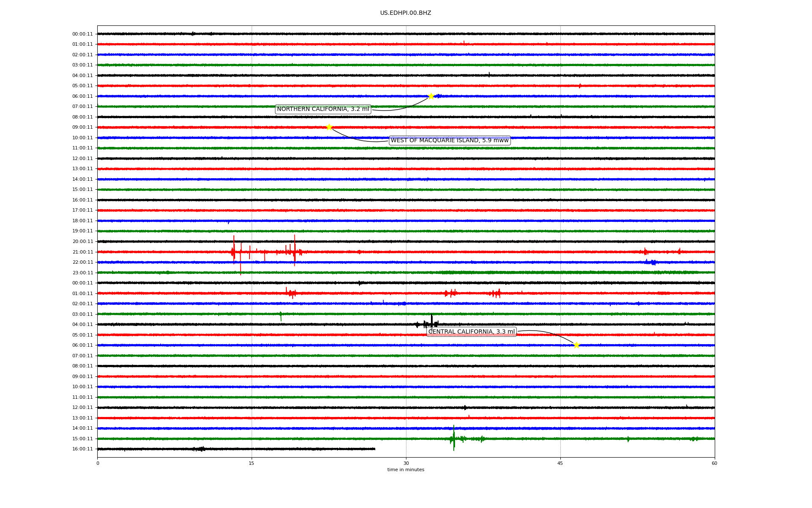Click the 06:00:11 label of the Northern California star row

82,97
